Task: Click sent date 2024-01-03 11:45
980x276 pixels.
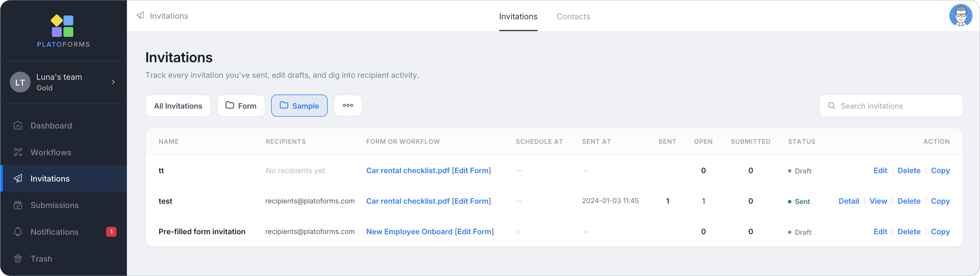Action: 610,200
